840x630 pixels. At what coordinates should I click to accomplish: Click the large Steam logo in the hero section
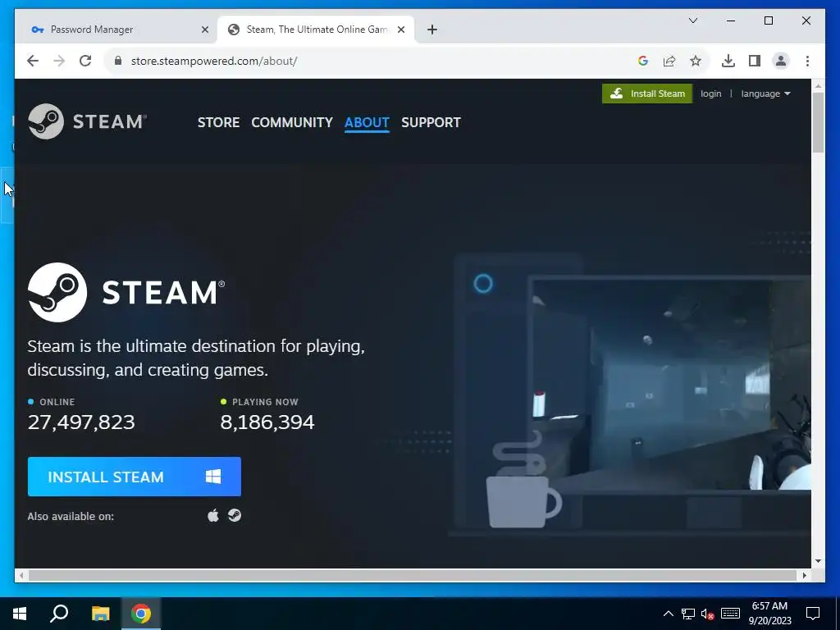pyautogui.click(x=126, y=293)
